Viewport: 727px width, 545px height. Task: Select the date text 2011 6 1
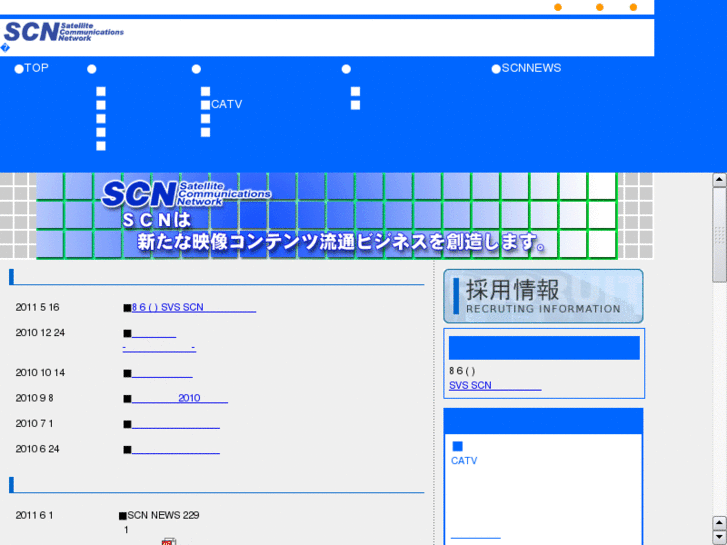tap(34, 515)
